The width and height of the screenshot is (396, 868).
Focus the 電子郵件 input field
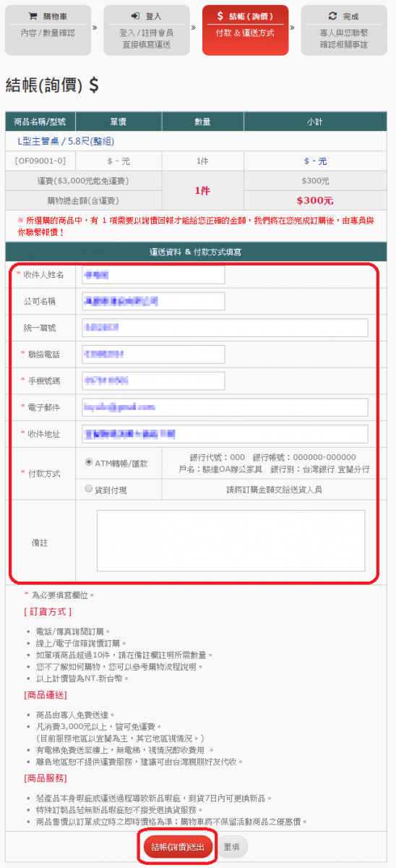pyautogui.click(x=225, y=407)
